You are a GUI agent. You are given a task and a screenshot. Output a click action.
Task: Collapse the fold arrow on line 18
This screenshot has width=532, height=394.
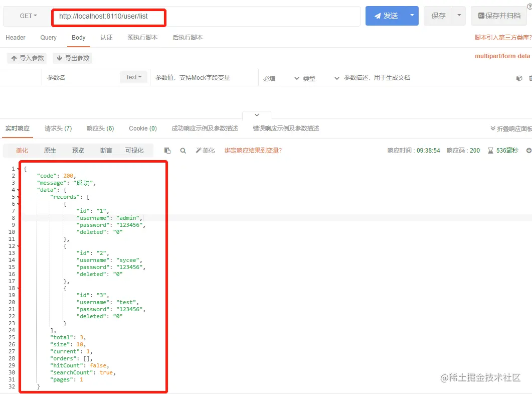[x=18, y=288]
